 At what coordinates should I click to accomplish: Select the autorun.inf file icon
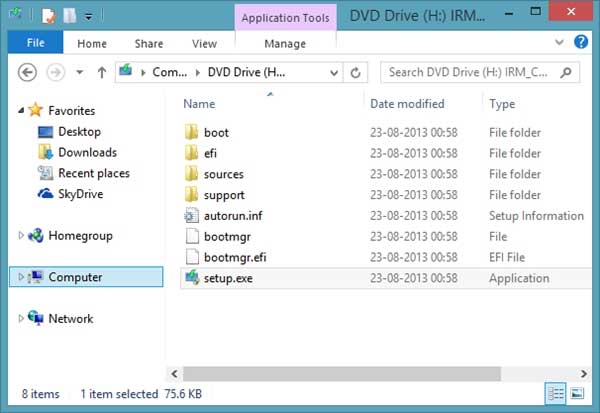tap(191, 215)
